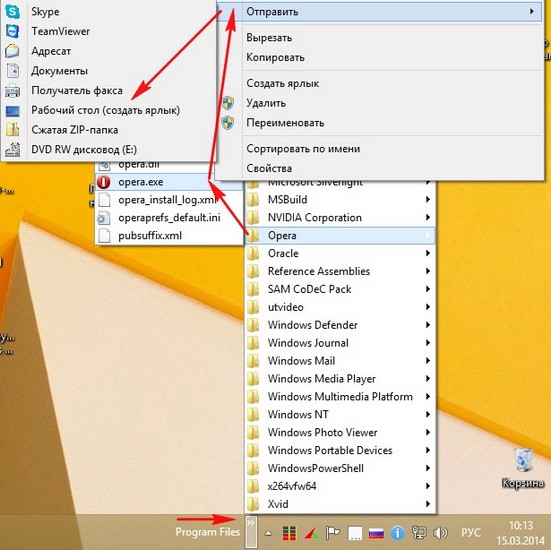
Task: Expand the MSBuild folder arrow
Action: click(428, 200)
